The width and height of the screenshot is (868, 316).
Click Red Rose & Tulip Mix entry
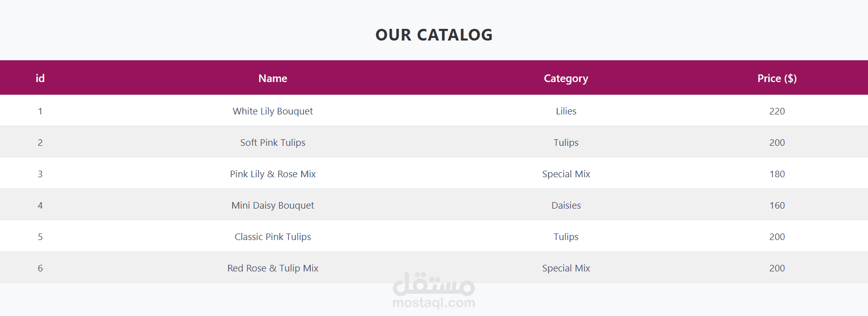point(273,268)
